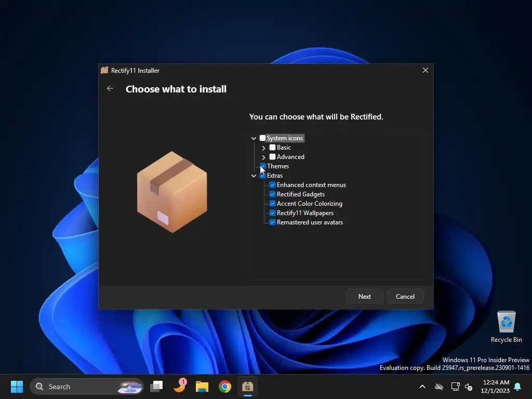Click the cardboard box illustration

[x=172, y=192]
